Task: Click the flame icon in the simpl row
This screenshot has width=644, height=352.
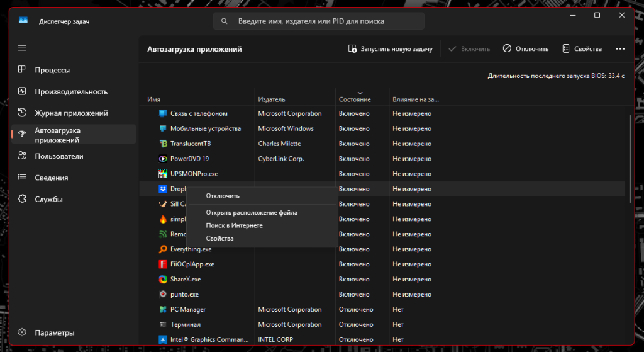Action: click(x=163, y=219)
